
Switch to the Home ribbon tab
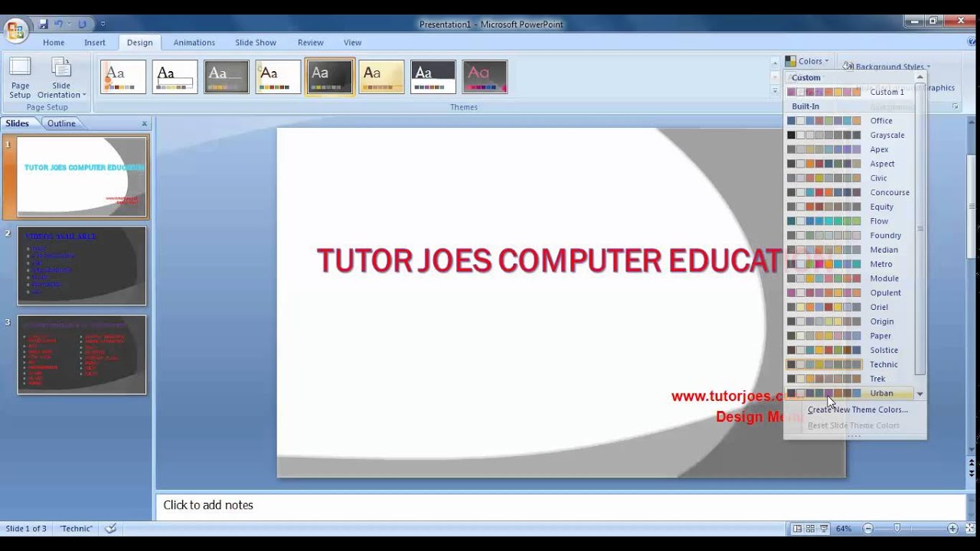54,43
